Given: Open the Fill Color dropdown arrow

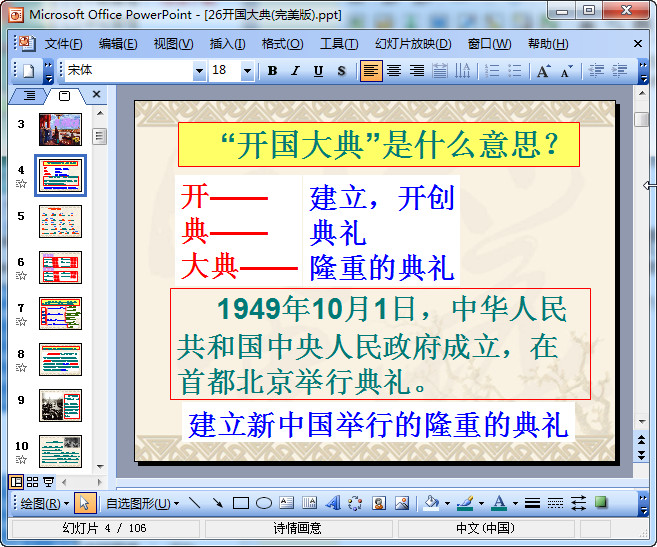Looking at the screenshot, I should [x=447, y=503].
